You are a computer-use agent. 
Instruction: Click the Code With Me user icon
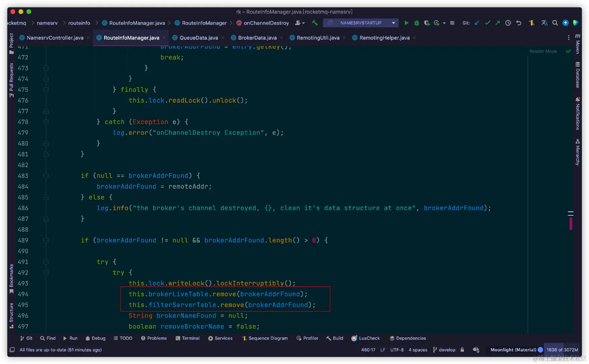(x=300, y=23)
